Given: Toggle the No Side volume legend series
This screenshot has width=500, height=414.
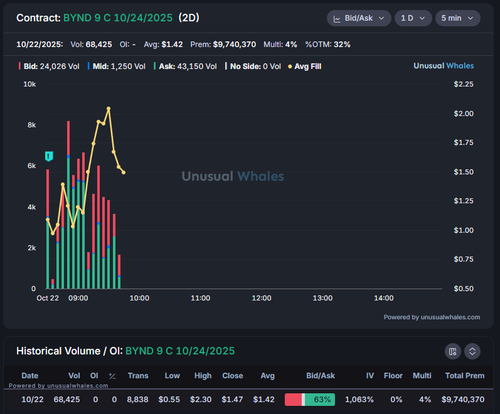Looking at the screenshot, I should (x=253, y=66).
